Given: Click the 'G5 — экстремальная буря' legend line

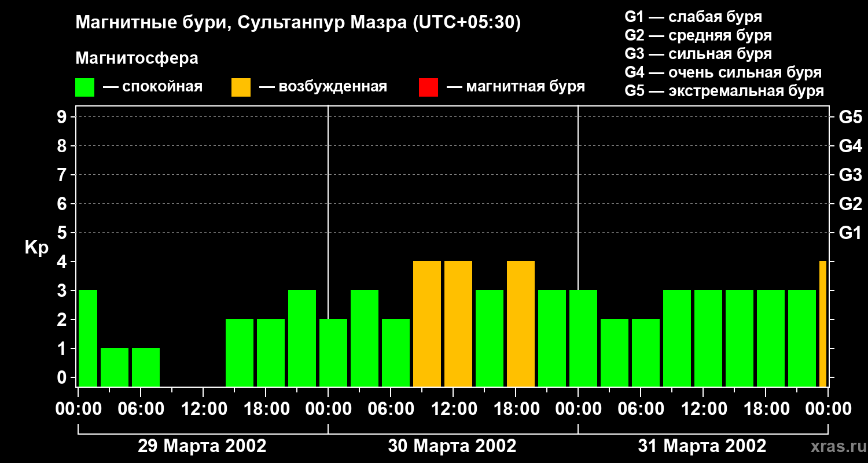Looking at the screenshot, I should (724, 91).
